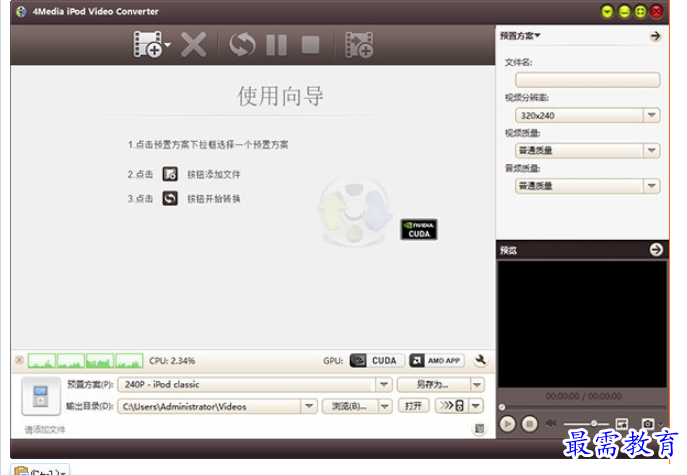The height and width of the screenshot is (475, 687).
Task: Click the snapshot folder/bookmark icon in preview
Action: pos(621,423)
